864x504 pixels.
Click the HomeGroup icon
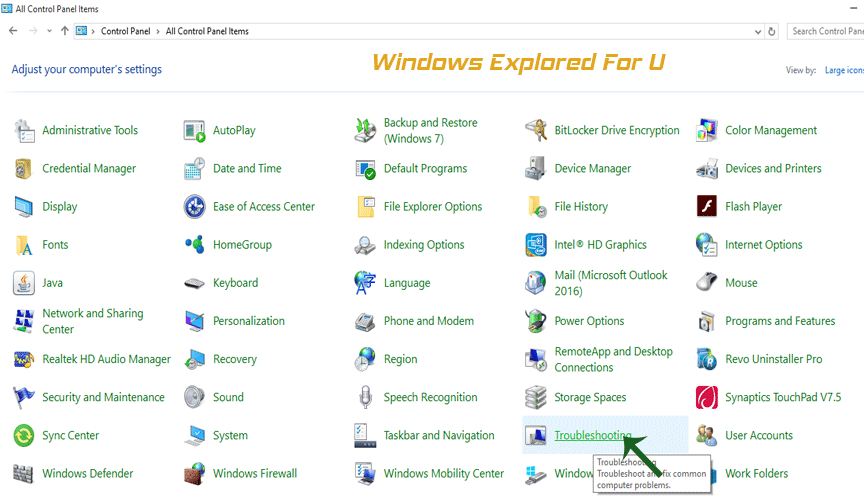point(195,245)
